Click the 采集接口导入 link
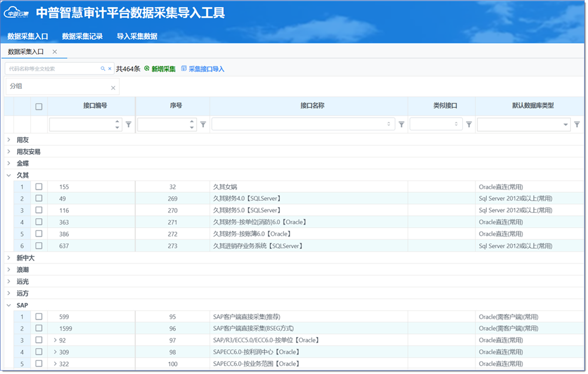The width and height of the screenshot is (588, 374). pos(206,69)
